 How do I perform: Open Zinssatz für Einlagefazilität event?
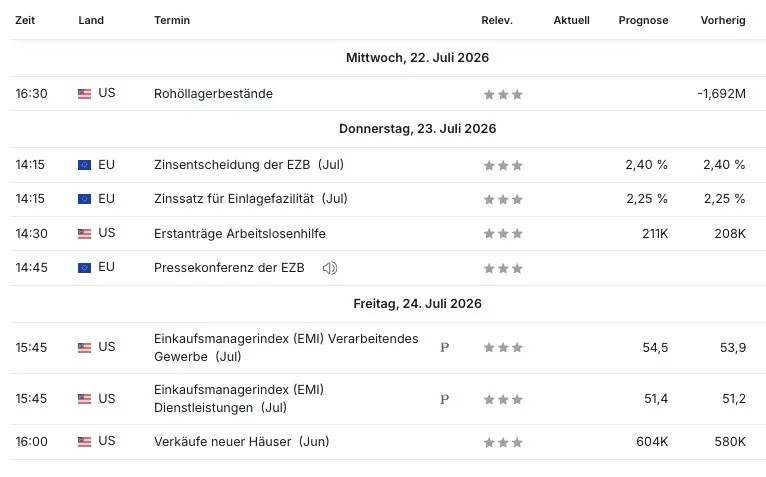click(x=251, y=199)
